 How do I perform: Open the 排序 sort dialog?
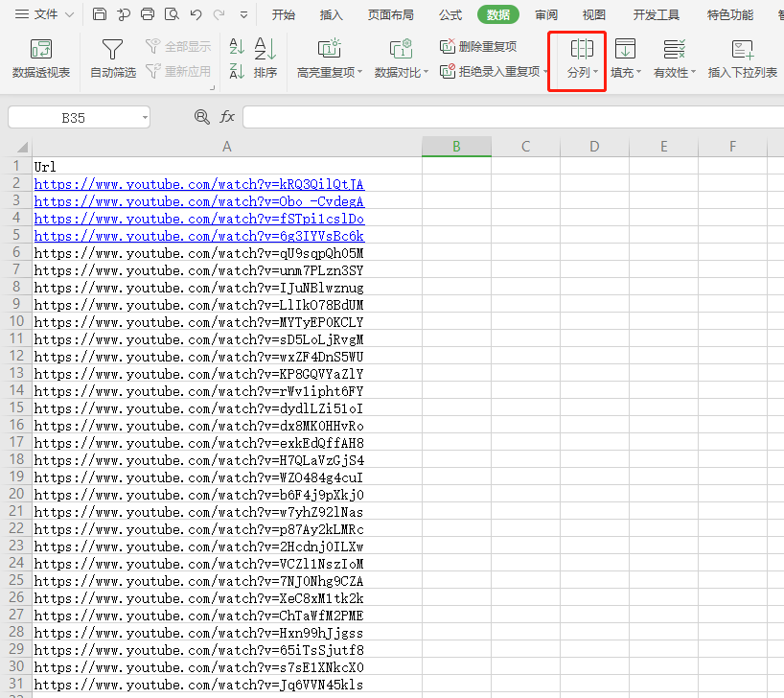tap(265, 58)
